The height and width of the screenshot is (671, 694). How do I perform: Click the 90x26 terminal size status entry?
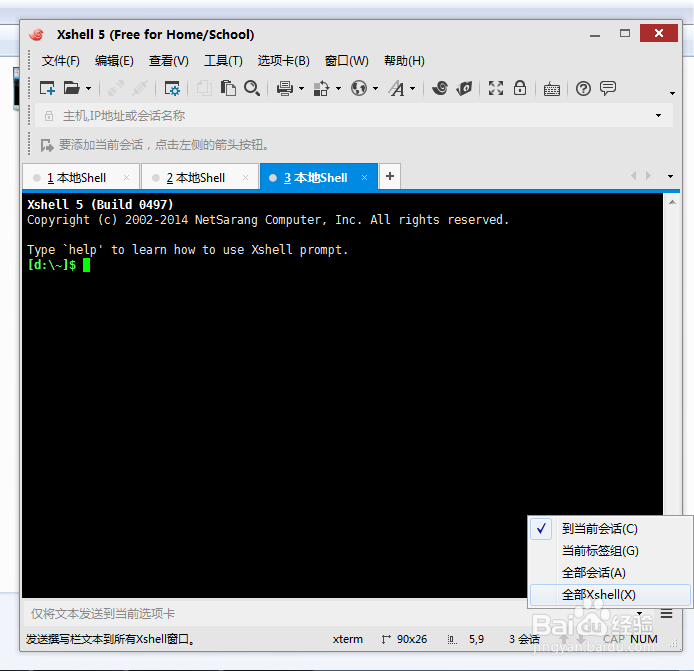[404, 639]
